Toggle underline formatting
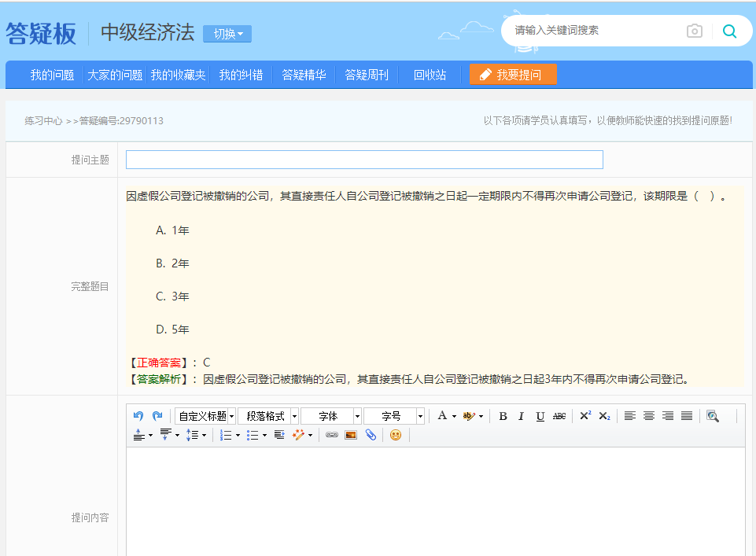Screen dimensions: 756x556 point(539,416)
